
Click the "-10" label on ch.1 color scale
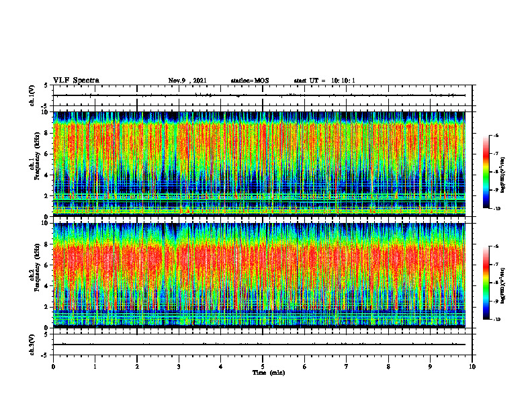pyautogui.click(x=496, y=209)
